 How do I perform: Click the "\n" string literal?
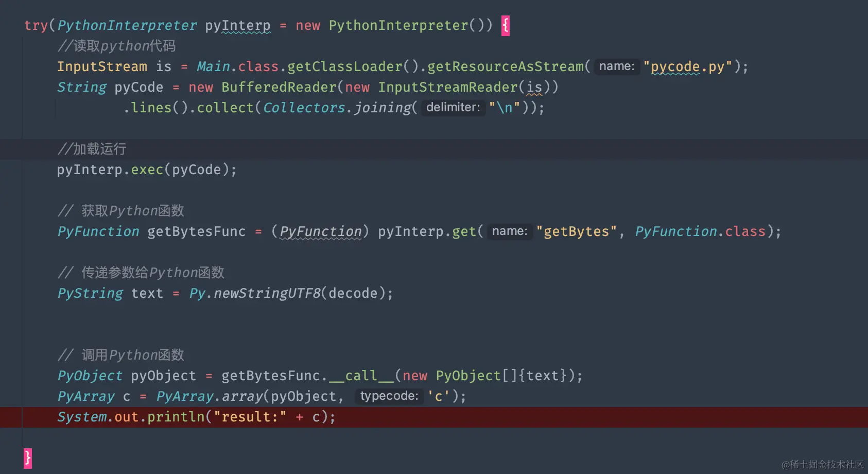click(505, 108)
